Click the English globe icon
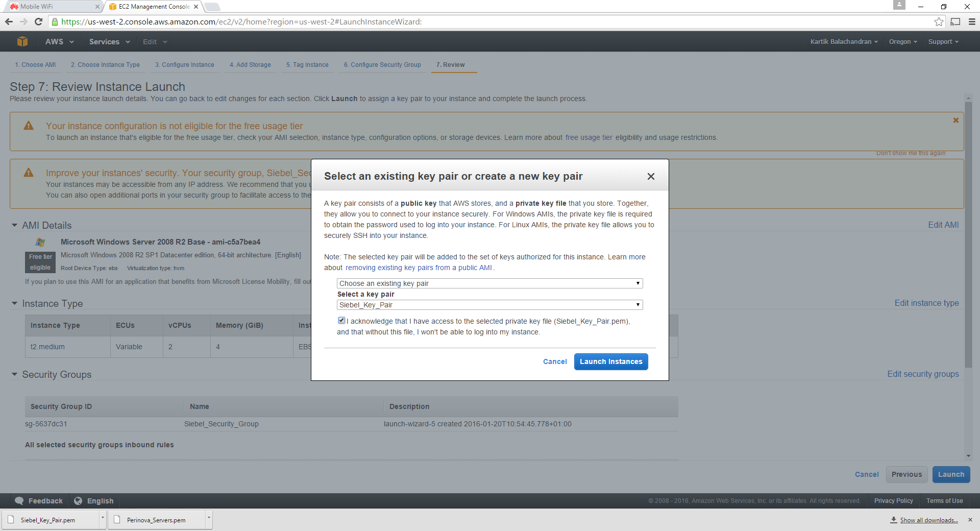 [78, 501]
